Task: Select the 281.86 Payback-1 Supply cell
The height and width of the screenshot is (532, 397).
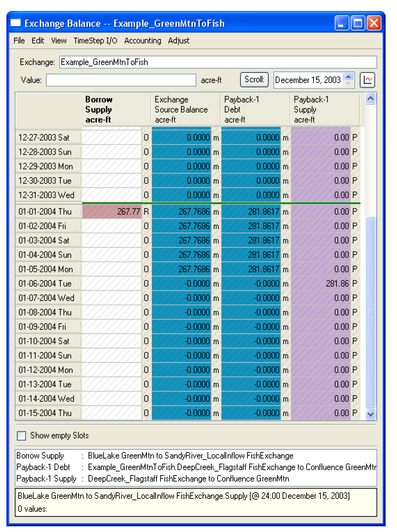Action: tap(321, 284)
